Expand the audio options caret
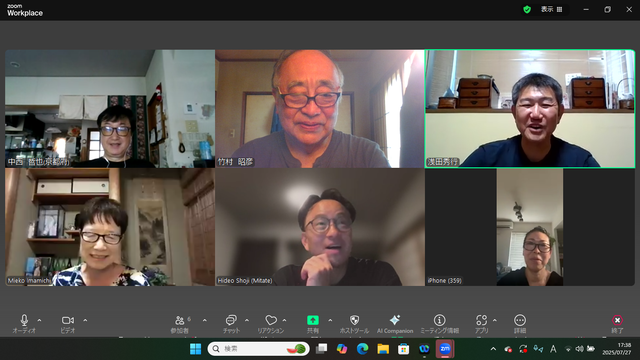The image size is (640, 360). pyautogui.click(x=39, y=320)
